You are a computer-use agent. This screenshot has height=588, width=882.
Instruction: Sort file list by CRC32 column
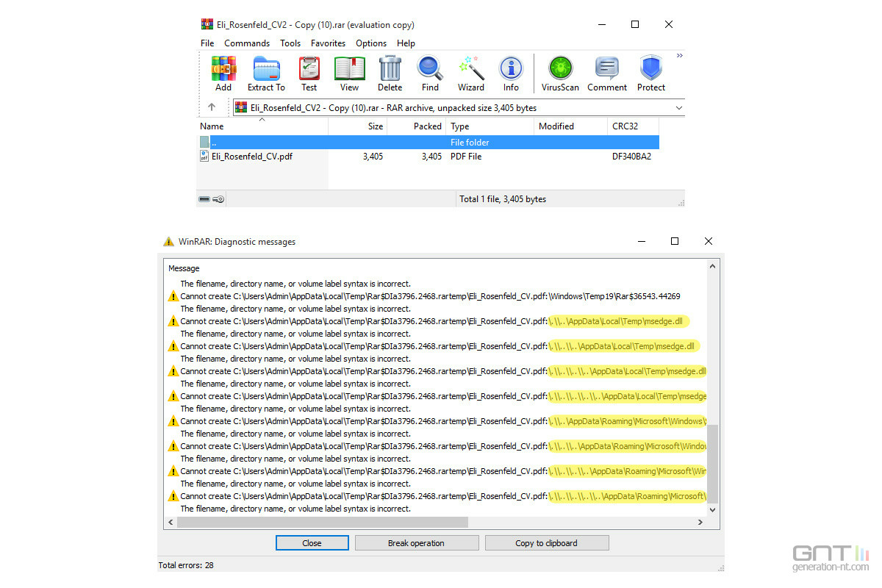(633, 126)
